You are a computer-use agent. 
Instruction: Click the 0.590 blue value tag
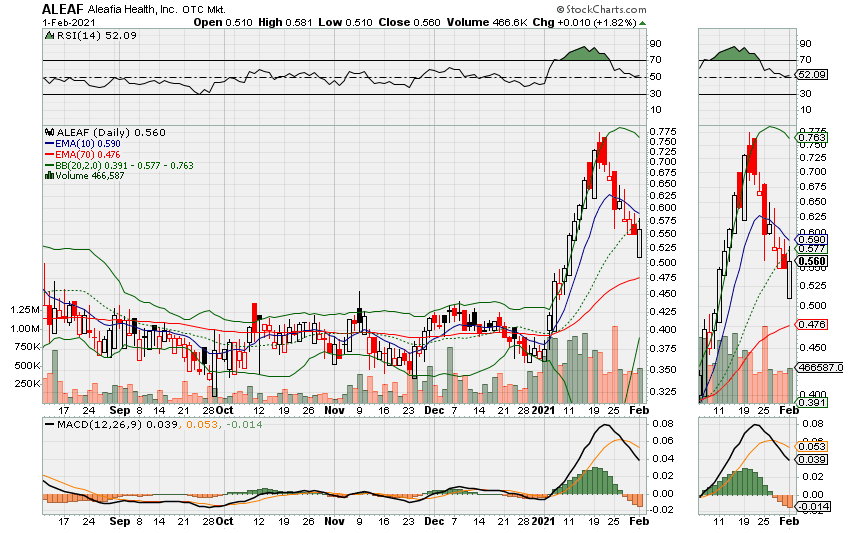(x=811, y=240)
